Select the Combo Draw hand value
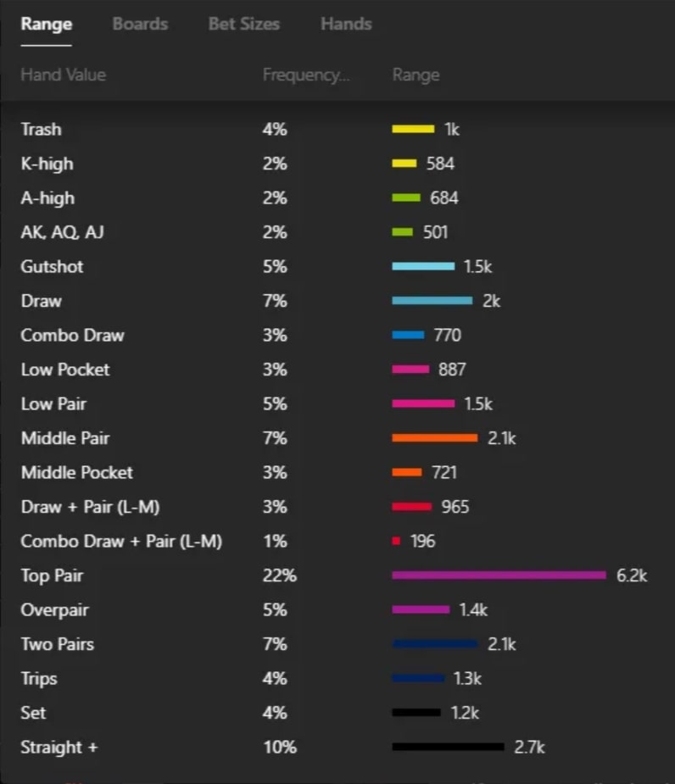Screen dimensions: 675x784 pyautogui.click(x=72, y=336)
